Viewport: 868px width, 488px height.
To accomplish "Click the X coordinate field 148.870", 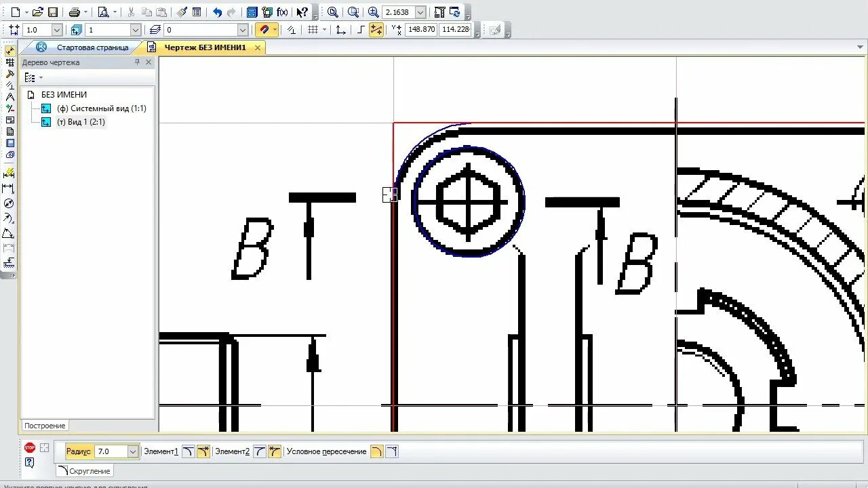I will click(x=421, y=30).
